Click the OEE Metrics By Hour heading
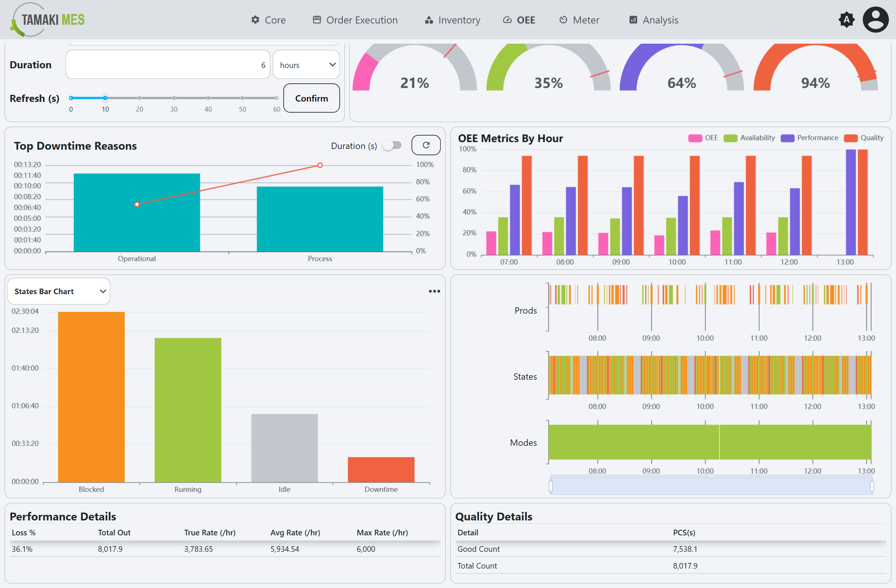This screenshot has height=588, width=896. pyautogui.click(x=510, y=138)
